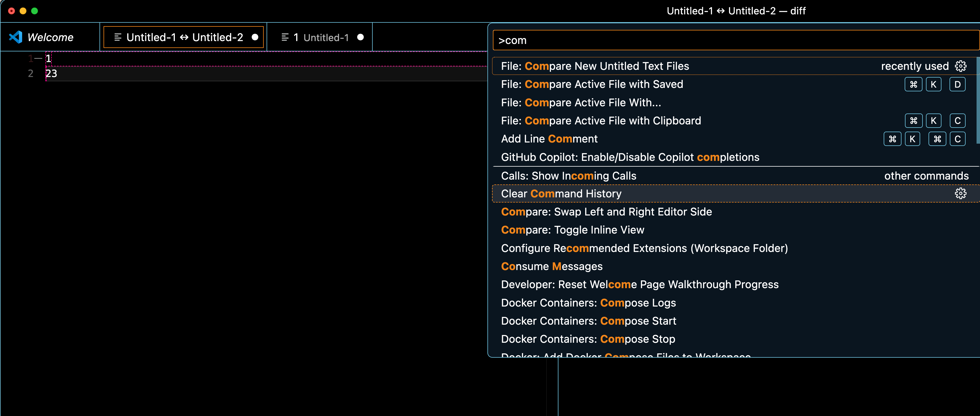The image size is (980, 416).
Task: Click gear icon next to recently used command
Action: [x=960, y=66]
